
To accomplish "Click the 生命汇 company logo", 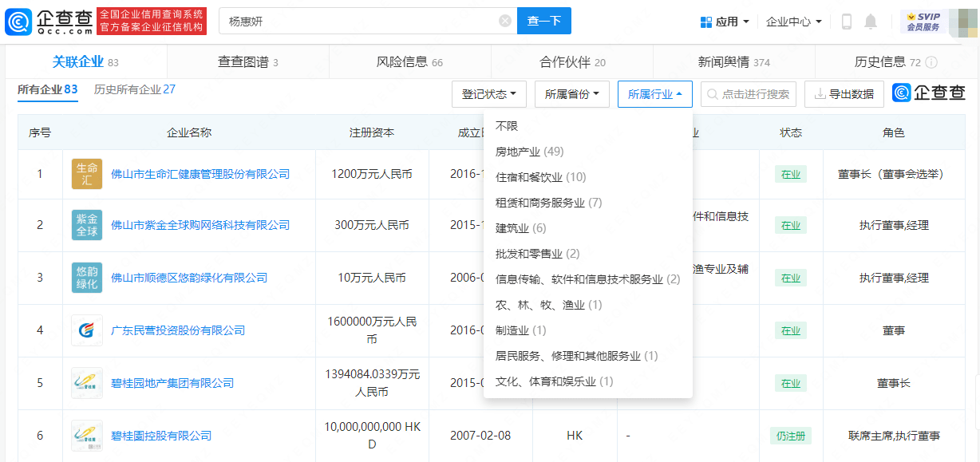I will [x=87, y=173].
